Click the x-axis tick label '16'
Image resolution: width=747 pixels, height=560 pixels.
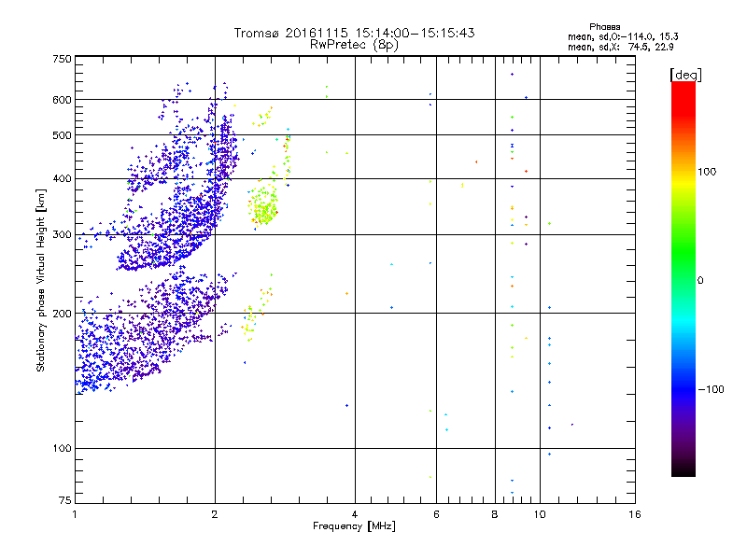(x=635, y=514)
